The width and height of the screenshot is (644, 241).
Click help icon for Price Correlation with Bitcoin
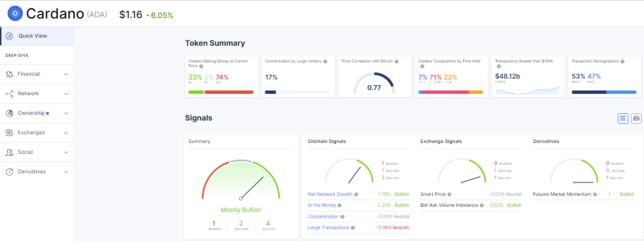click(x=397, y=61)
